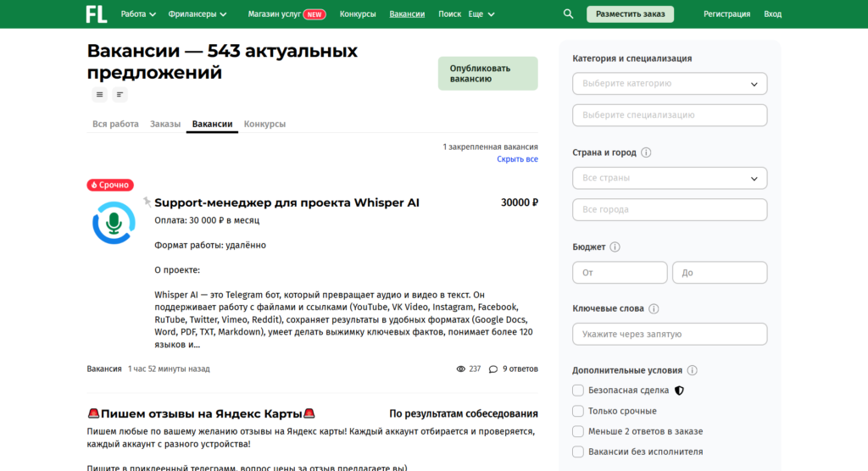Enable the Безопасная сделка checkbox
Screen dimensions: 868x471
click(578, 391)
